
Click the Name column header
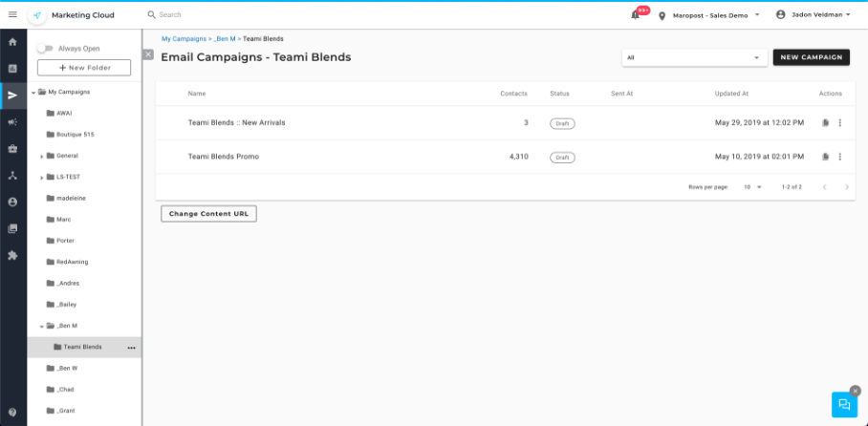197,94
